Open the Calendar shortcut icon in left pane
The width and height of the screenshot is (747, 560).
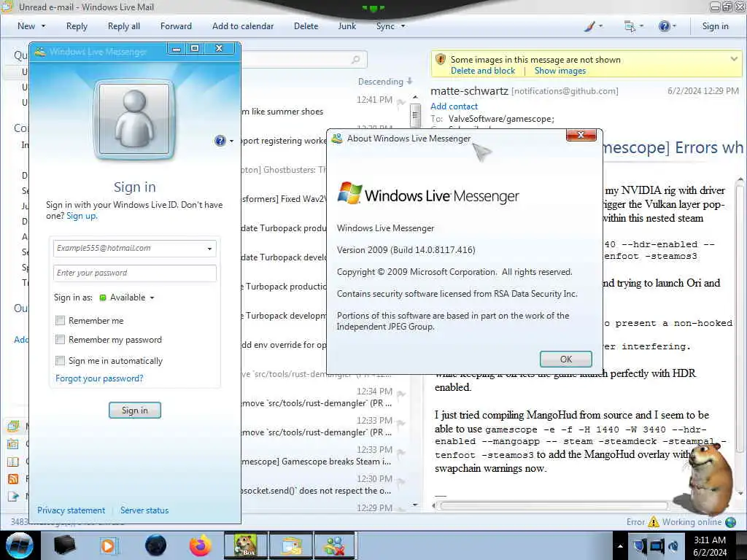(x=13, y=444)
